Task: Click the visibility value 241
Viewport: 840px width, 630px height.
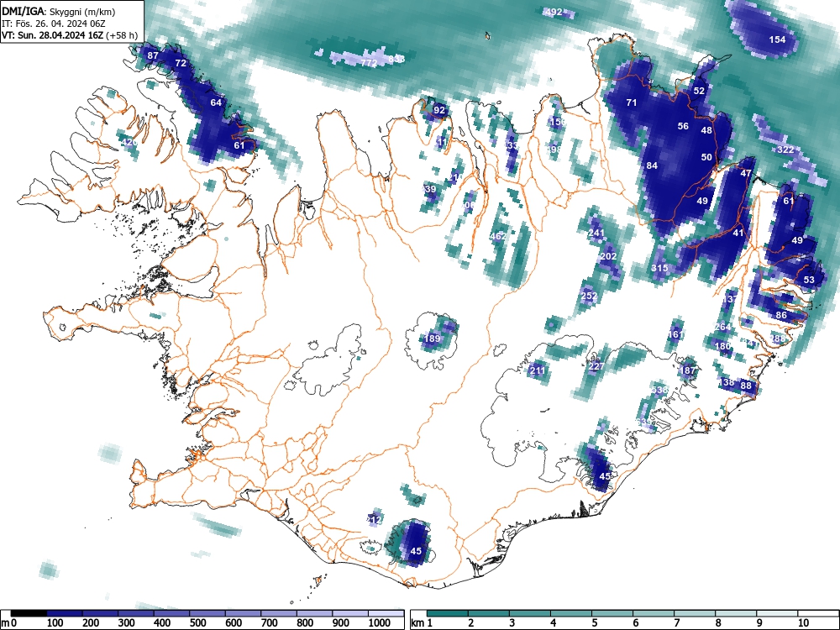Action: pyautogui.click(x=596, y=233)
